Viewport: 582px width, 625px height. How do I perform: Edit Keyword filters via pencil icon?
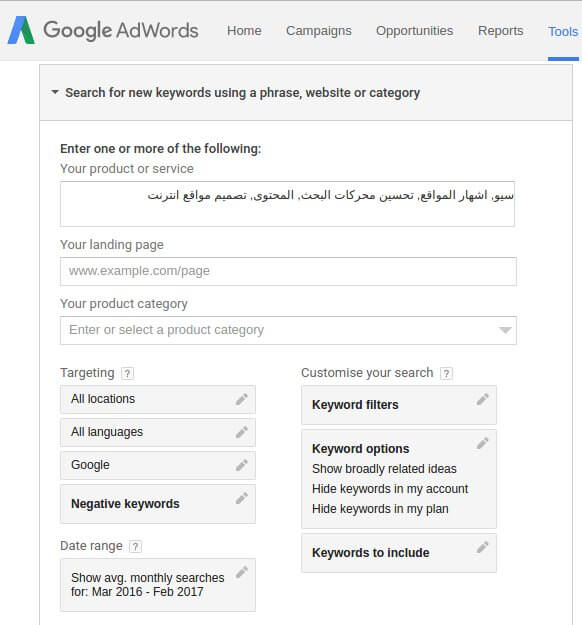[x=482, y=399]
